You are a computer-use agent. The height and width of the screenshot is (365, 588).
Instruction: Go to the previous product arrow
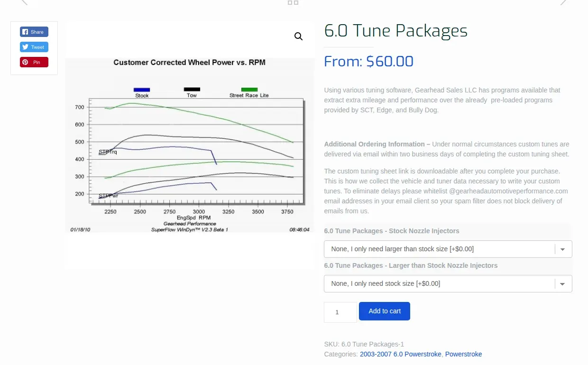pos(25,2)
